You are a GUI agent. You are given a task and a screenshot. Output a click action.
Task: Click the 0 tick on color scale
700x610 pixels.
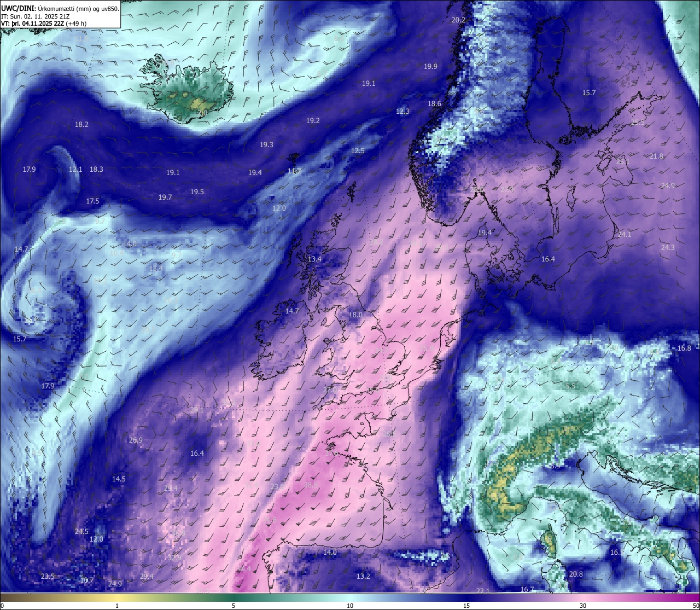(2, 606)
